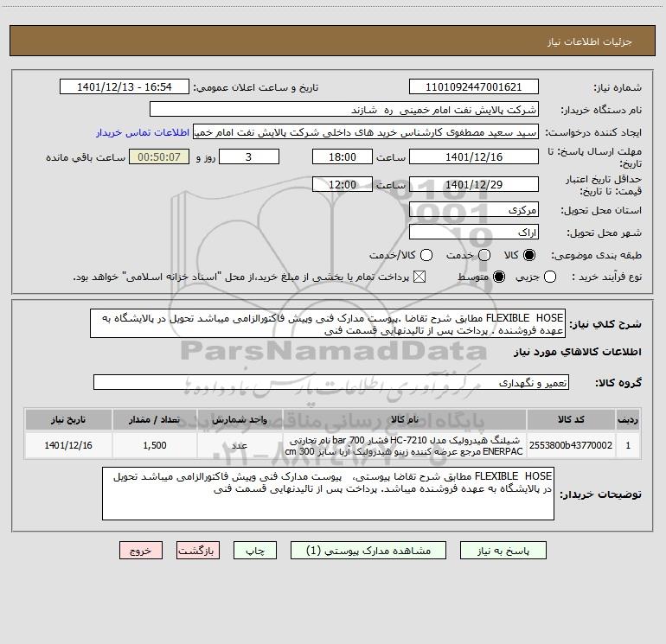Click the remaining time 00:50:07 field

[x=159, y=157]
